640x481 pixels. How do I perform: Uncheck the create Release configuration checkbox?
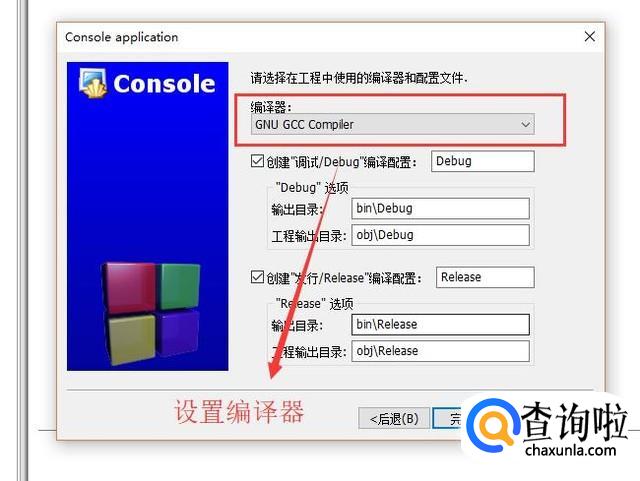coord(257,277)
